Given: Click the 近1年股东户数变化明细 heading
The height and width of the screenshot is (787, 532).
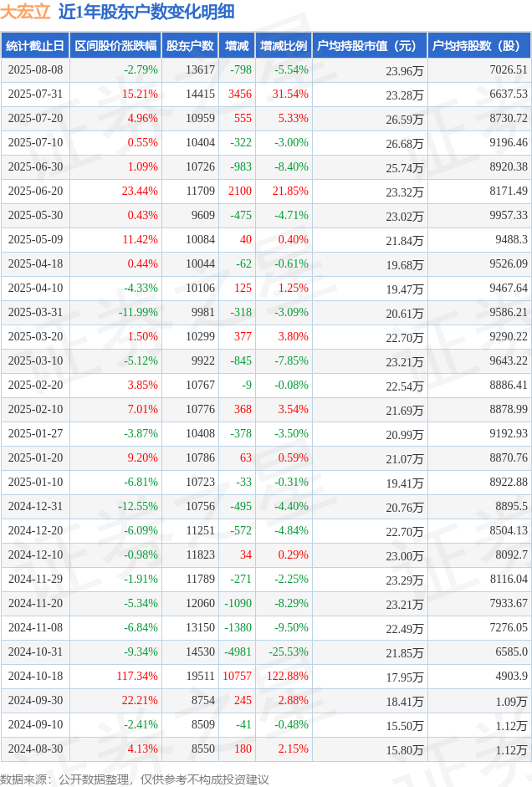Looking at the screenshot, I should point(146,12).
